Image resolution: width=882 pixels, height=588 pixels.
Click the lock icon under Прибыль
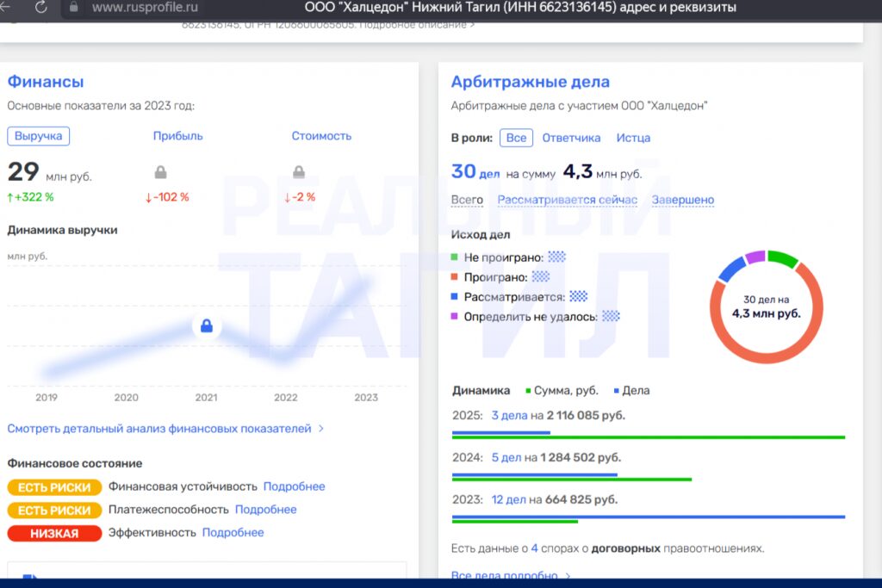(x=160, y=172)
